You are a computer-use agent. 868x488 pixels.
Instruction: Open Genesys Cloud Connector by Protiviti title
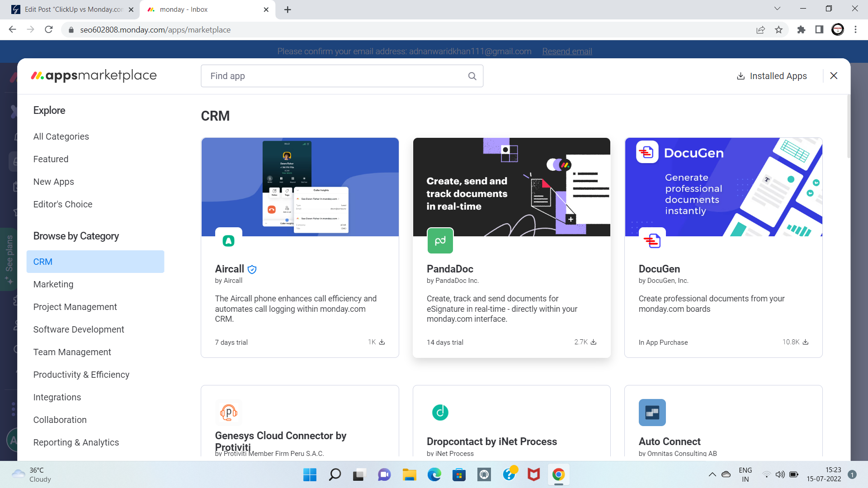tap(281, 441)
